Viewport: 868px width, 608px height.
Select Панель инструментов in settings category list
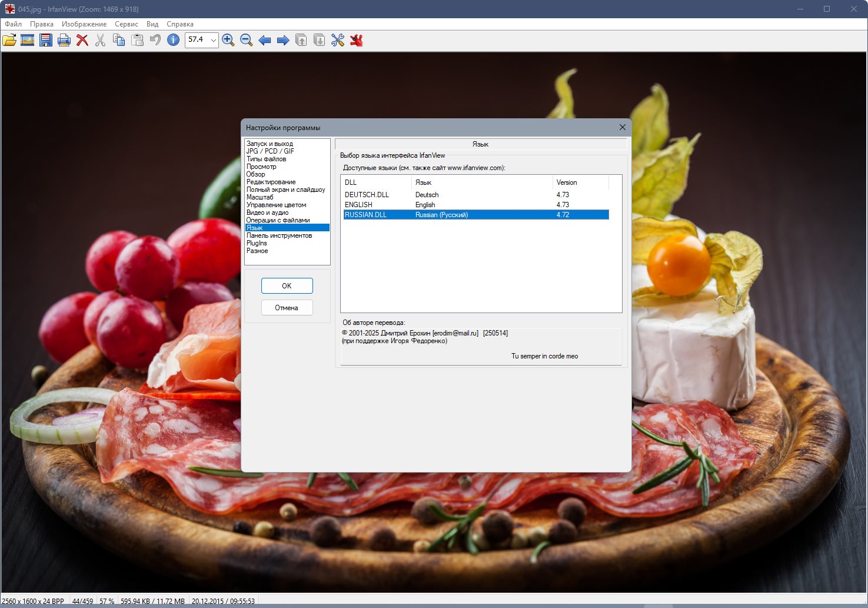(x=280, y=235)
